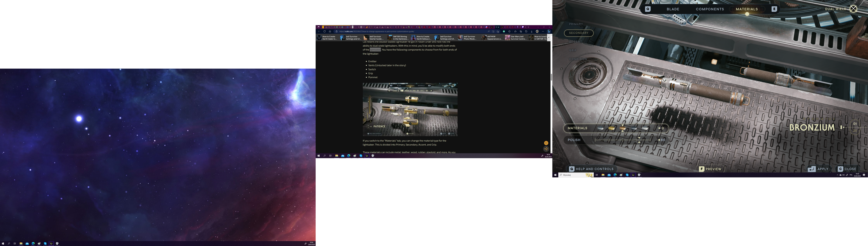Reload the vulkk.com page in browser
868x246 pixels.
(325, 31)
